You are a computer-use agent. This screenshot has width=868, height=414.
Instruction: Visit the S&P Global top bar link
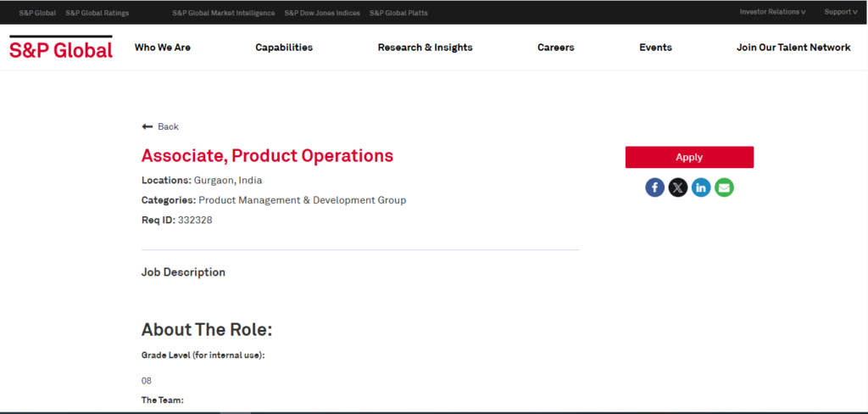[x=37, y=13]
